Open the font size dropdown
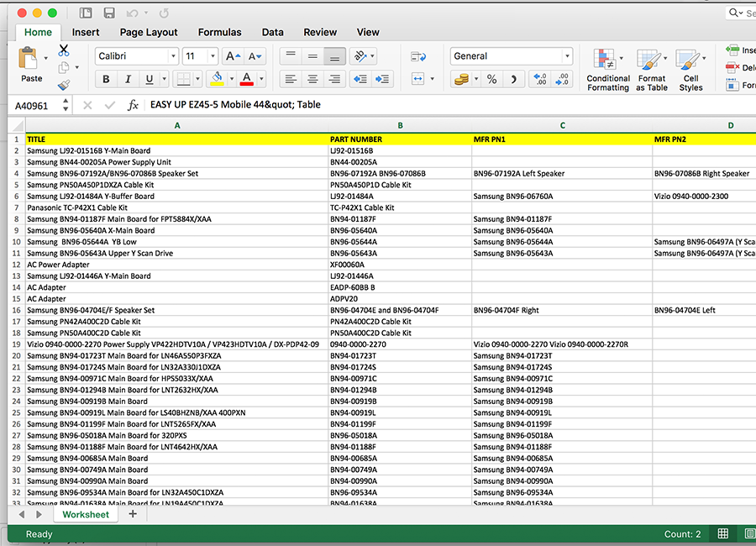The height and width of the screenshot is (546, 756). (211, 56)
